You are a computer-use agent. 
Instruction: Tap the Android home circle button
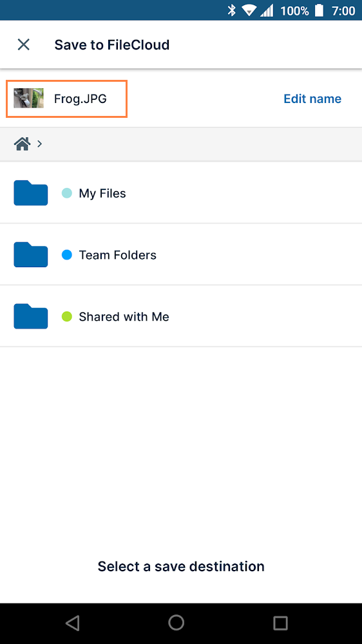176,623
